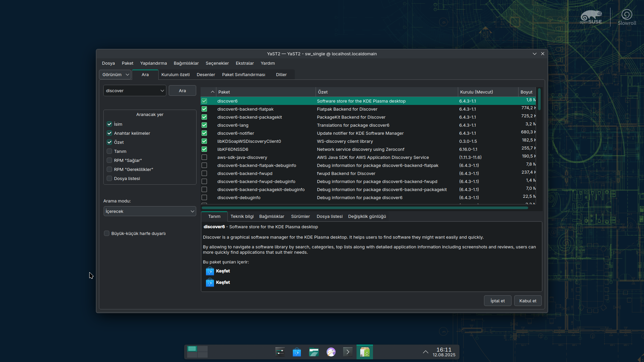Open System Settings from the taskbar
Screen dimensions: 644x362
pyautogui.click(x=280, y=352)
